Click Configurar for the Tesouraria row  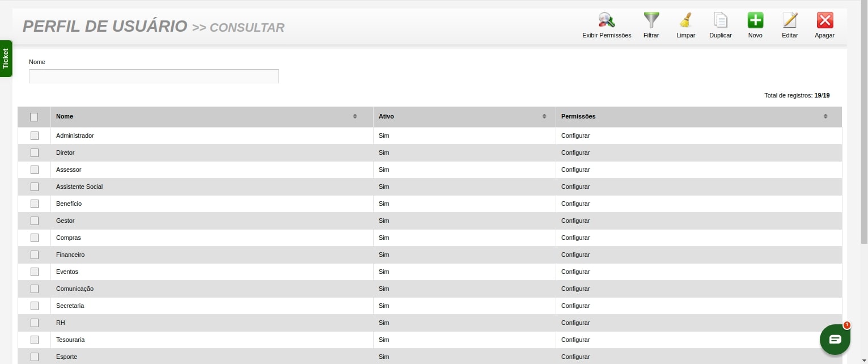coord(575,340)
